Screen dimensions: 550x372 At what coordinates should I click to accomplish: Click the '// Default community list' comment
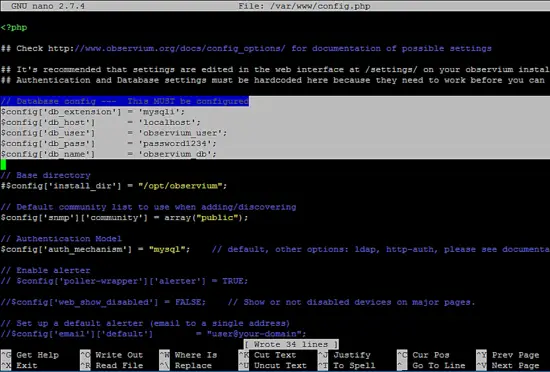[x=148, y=207]
